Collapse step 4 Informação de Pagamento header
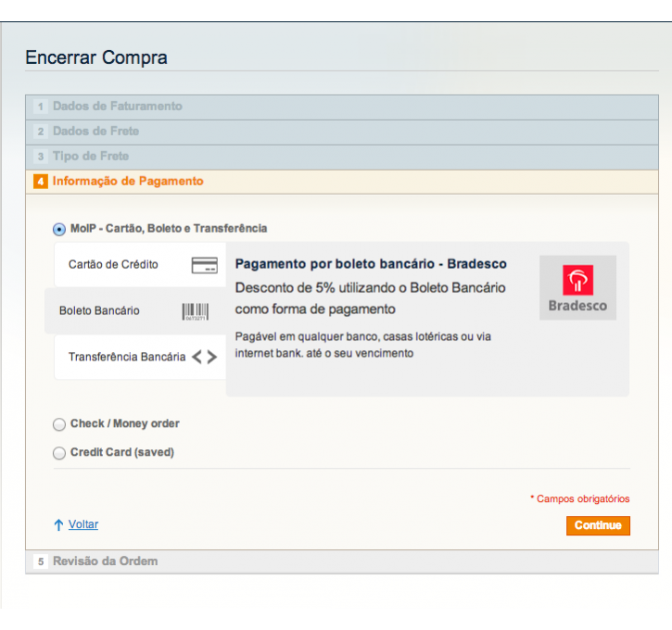 click(x=342, y=182)
